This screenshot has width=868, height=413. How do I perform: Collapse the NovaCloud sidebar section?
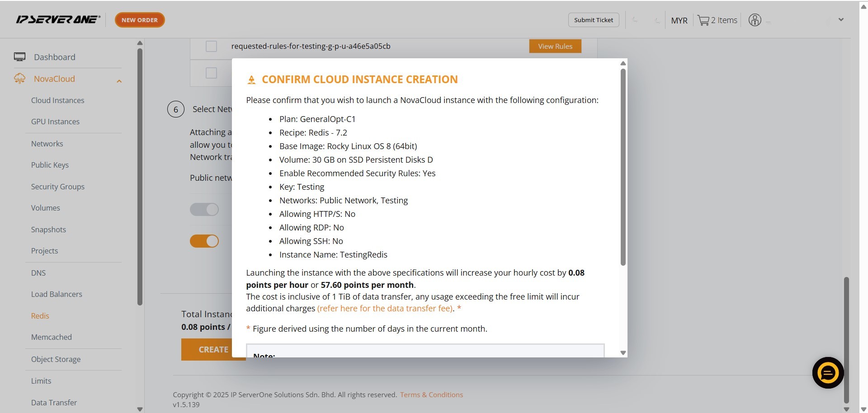point(119,81)
